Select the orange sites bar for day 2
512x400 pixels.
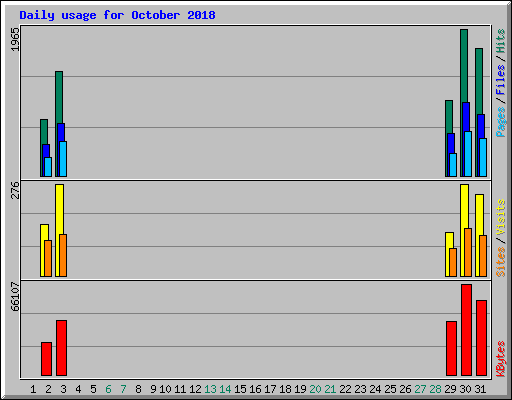48,258
